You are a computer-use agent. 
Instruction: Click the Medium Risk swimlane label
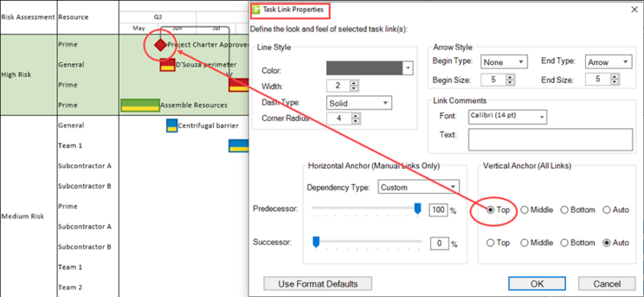pos(23,216)
